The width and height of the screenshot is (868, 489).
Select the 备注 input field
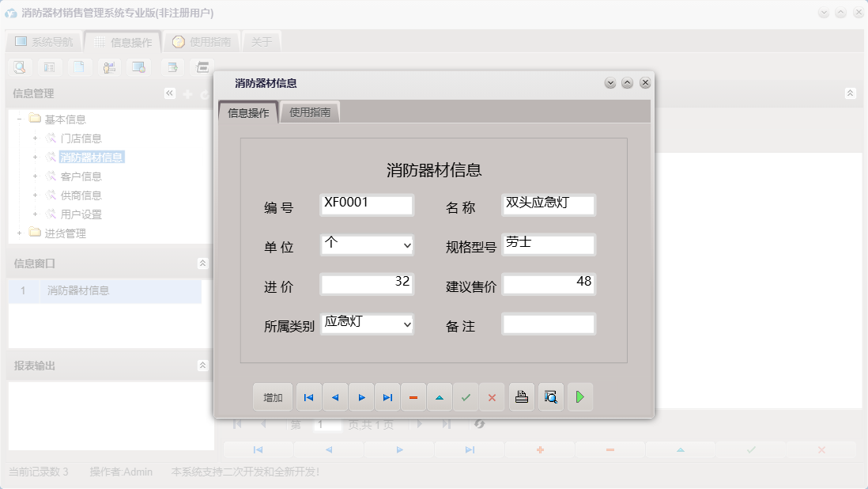(x=549, y=324)
